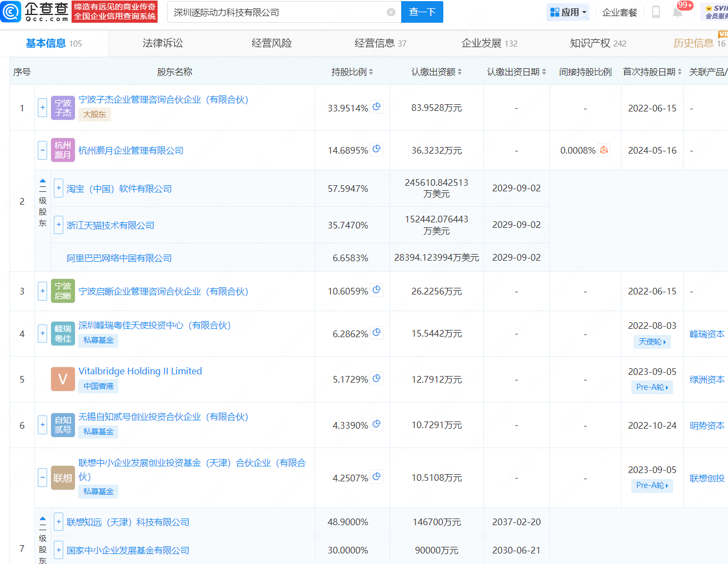Image resolution: width=728 pixels, height=564 pixels.
Task: Open 天使轮 funding round tag
Action: [x=652, y=342]
